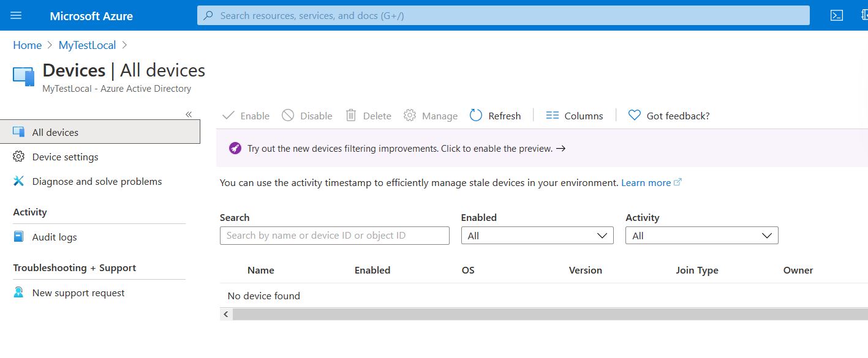This screenshot has height=358, width=868.
Task: Collapse the left sidebar with the chevron
Action: pyautogui.click(x=189, y=114)
